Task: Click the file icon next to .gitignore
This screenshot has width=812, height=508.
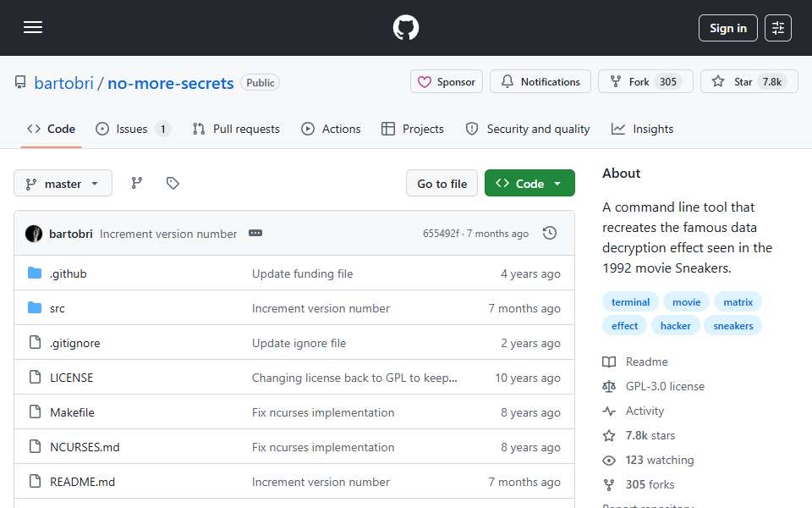Action: point(35,342)
